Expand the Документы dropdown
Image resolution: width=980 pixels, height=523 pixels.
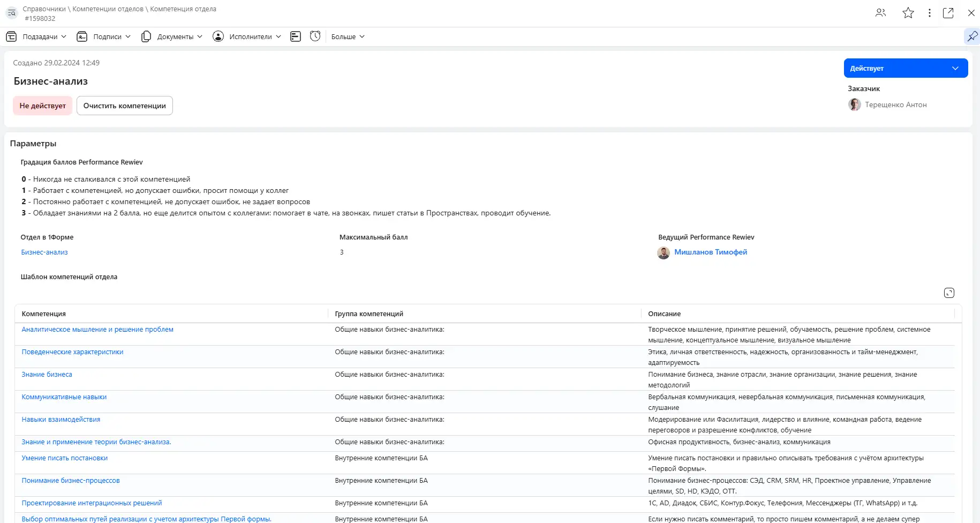[180, 36]
